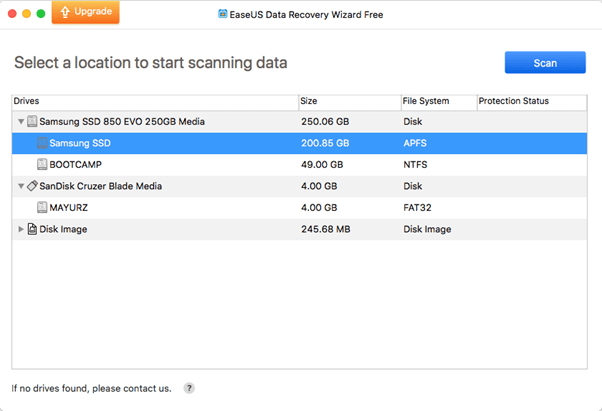Click the Scan button
The width and height of the screenshot is (602, 411).
(x=545, y=63)
